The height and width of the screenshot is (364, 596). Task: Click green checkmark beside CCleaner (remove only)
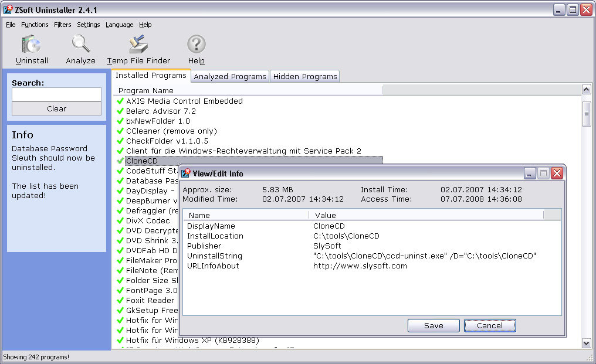[x=120, y=131]
